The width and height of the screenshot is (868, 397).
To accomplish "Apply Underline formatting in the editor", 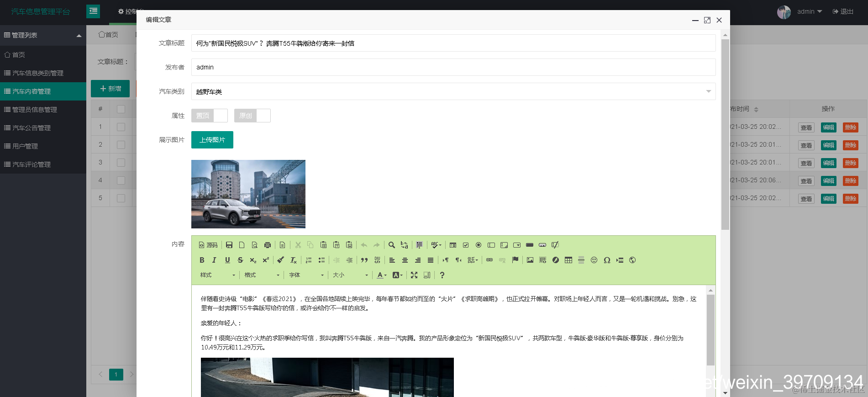I will [x=227, y=260].
